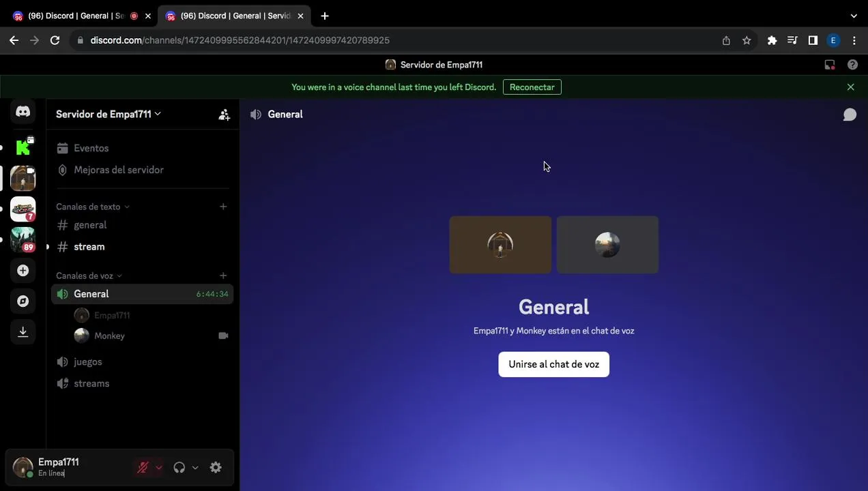
Task: Click Monkey's camera icon in the list
Action: tap(223, 336)
